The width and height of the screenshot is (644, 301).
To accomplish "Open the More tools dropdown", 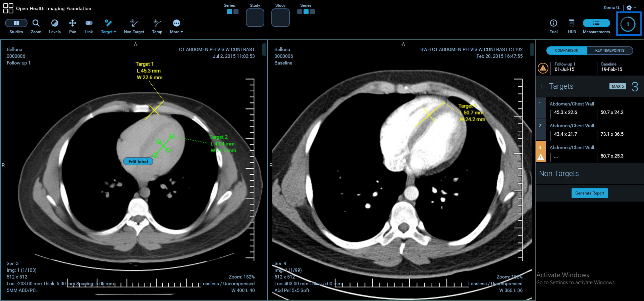I will tap(176, 26).
